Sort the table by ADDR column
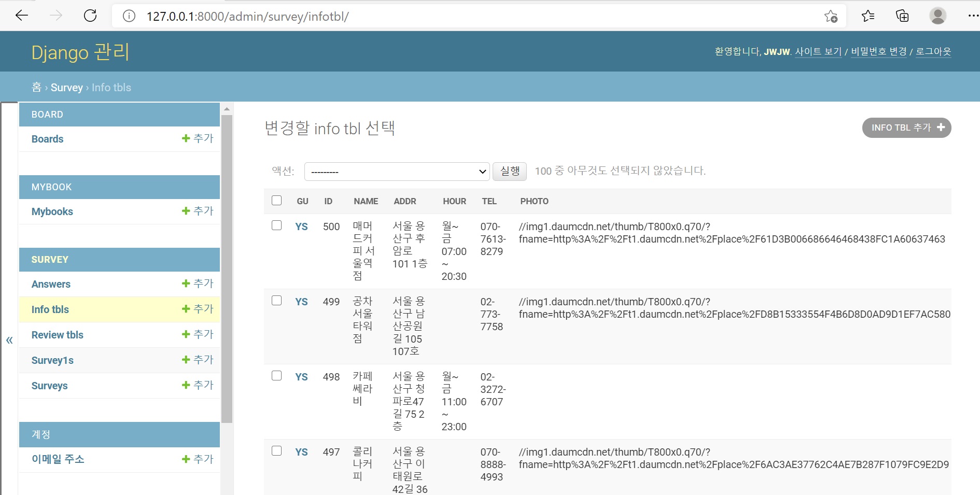Viewport: 980px width, 495px height. point(405,201)
